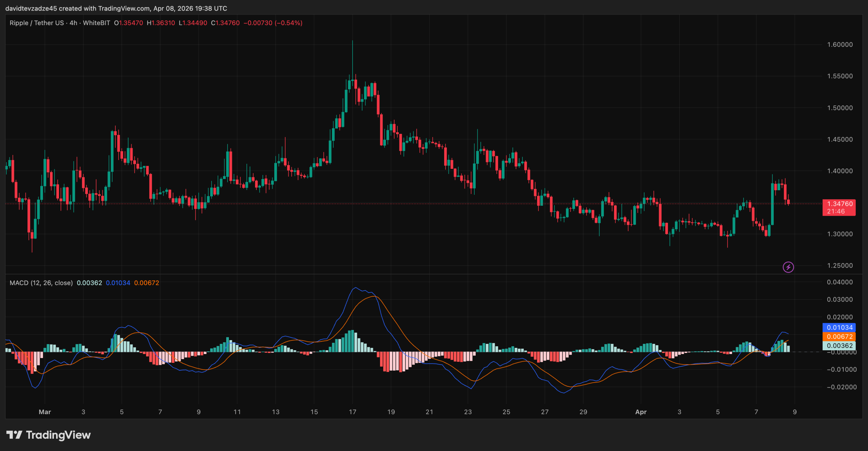This screenshot has width=868, height=451.
Task: Select the Ripple / Tether US symbol title
Action: [37, 23]
